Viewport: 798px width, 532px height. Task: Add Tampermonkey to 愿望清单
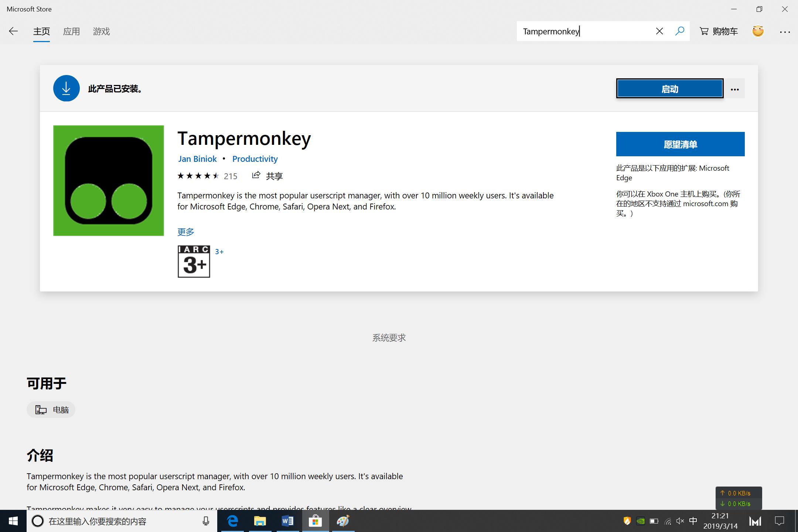pos(680,144)
